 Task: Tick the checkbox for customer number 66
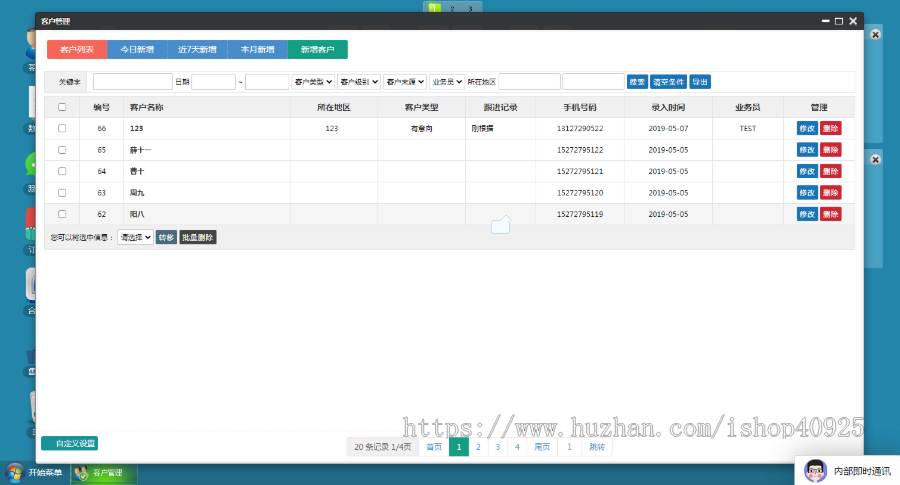coord(62,128)
